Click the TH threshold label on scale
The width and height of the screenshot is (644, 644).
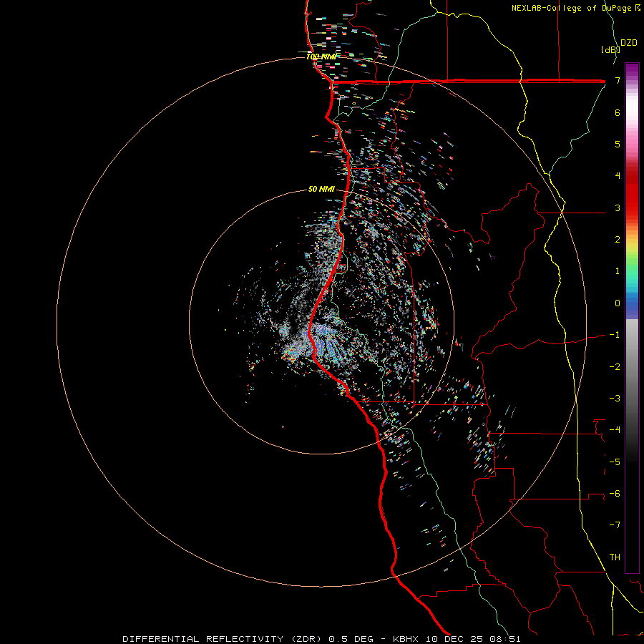(615, 557)
